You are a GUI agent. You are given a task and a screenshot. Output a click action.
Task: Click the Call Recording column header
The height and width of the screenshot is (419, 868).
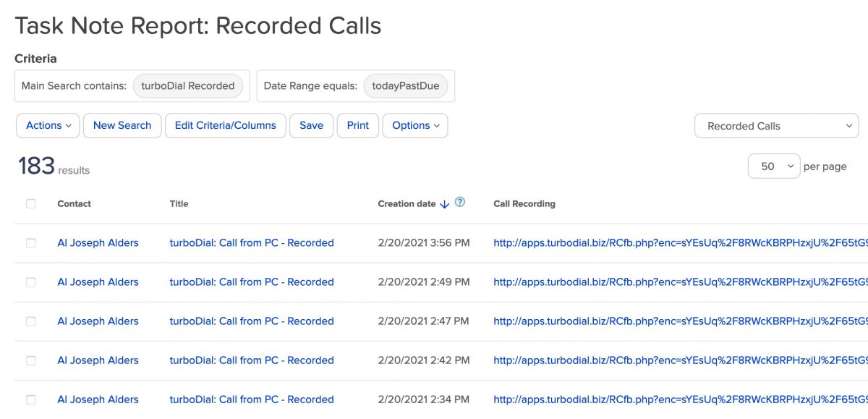tap(524, 204)
